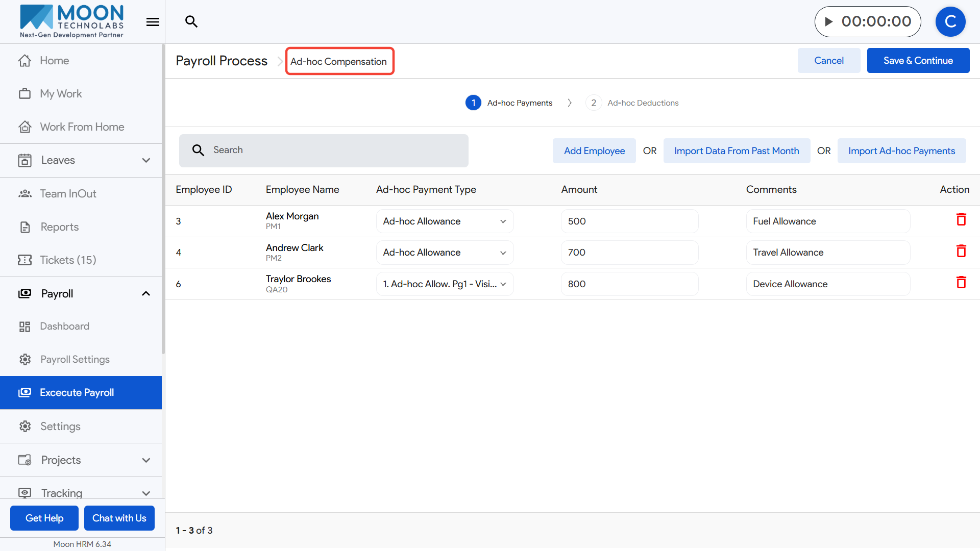This screenshot has width=980, height=551.
Task: Expand the Leaves menu in sidebar
Action: [146, 160]
